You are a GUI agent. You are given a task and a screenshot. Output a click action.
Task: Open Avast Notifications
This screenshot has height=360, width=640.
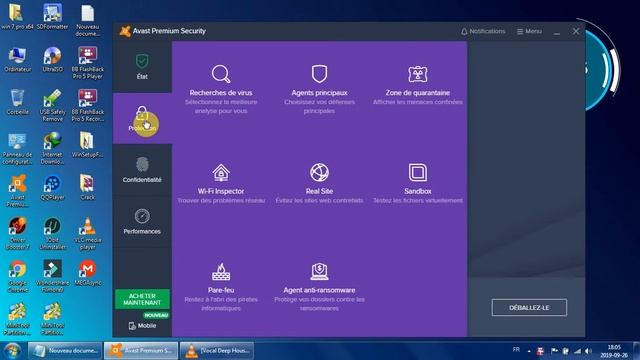[483, 31]
